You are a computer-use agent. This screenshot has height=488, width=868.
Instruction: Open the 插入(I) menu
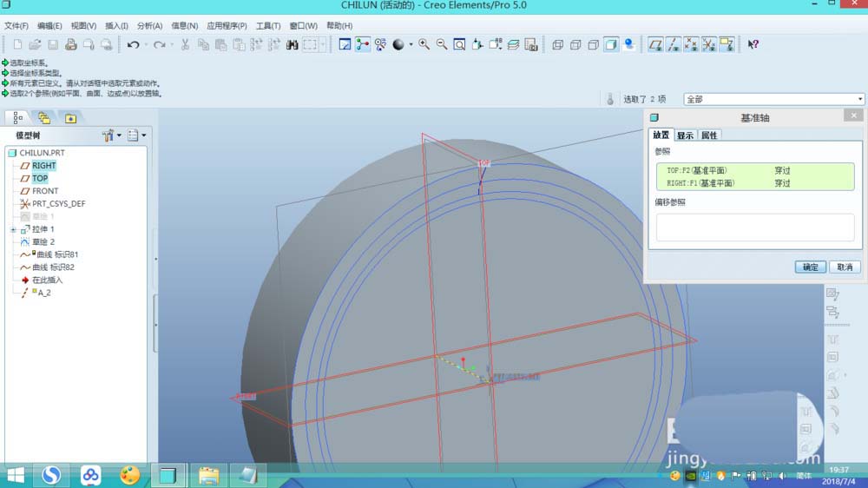click(116, 25)
